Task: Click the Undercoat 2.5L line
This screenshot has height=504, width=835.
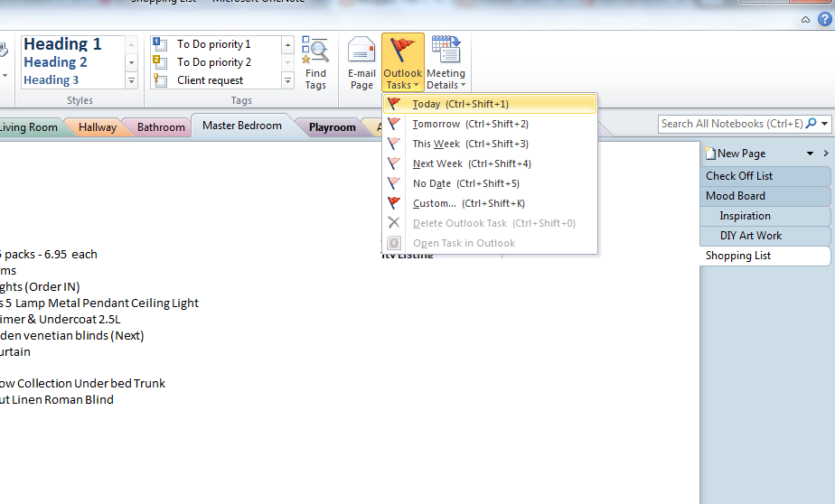Action: [61, 320]
